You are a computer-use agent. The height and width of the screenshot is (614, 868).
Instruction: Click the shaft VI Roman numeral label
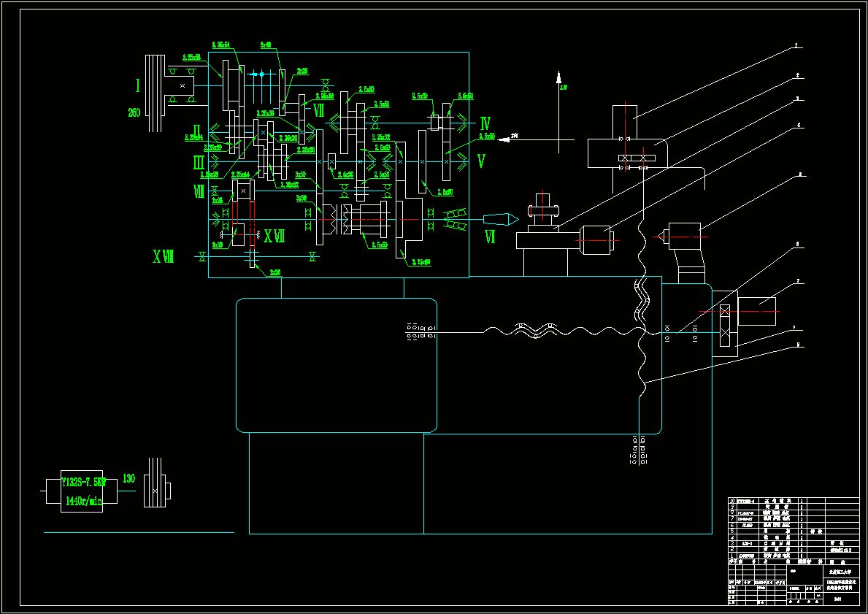[490, 237]
